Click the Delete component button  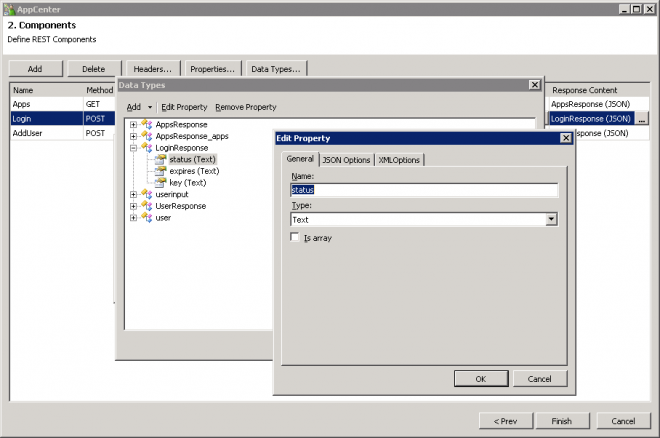(93, 69)
